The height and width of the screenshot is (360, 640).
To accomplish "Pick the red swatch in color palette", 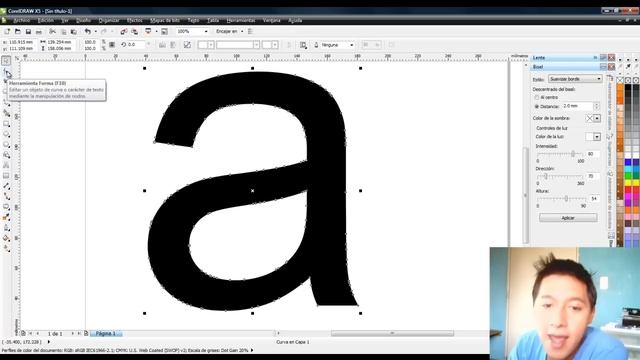I will [628, 190].
